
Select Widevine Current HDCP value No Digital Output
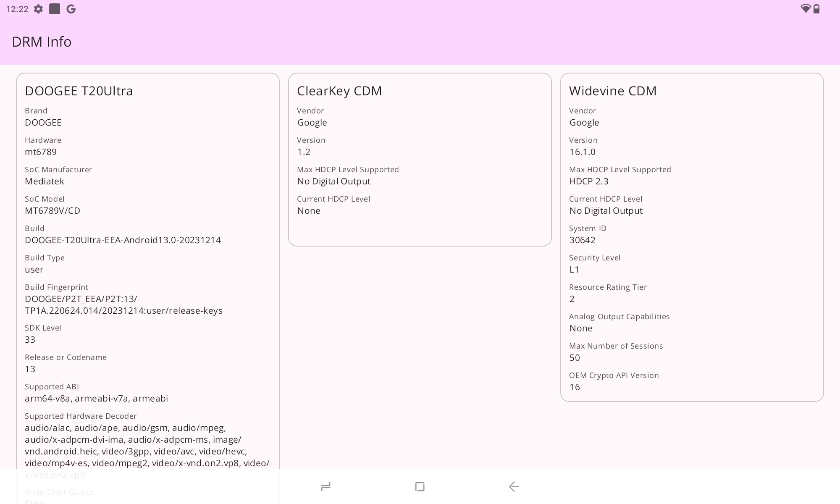[x=606, y=211]
